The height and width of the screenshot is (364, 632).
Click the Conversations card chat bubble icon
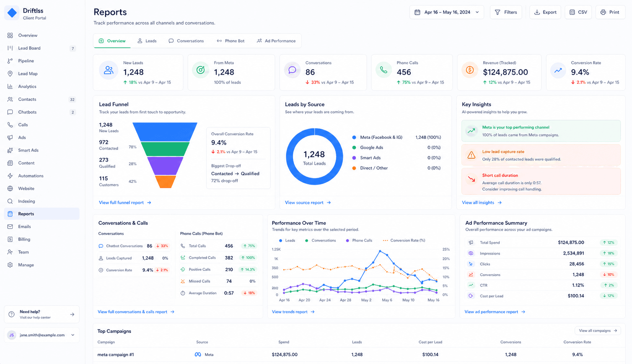click(292, 70)
